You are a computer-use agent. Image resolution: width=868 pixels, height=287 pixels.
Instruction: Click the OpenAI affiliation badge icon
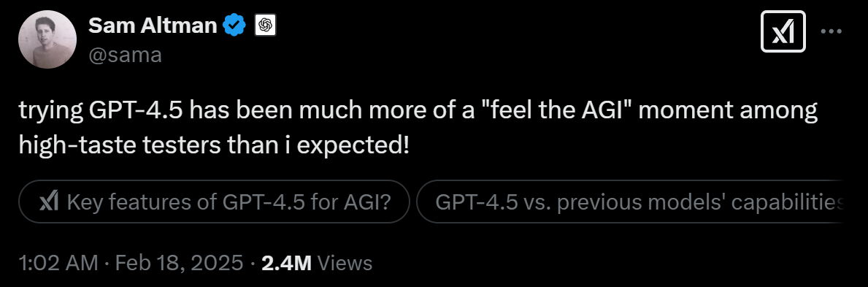click(265, 26)
